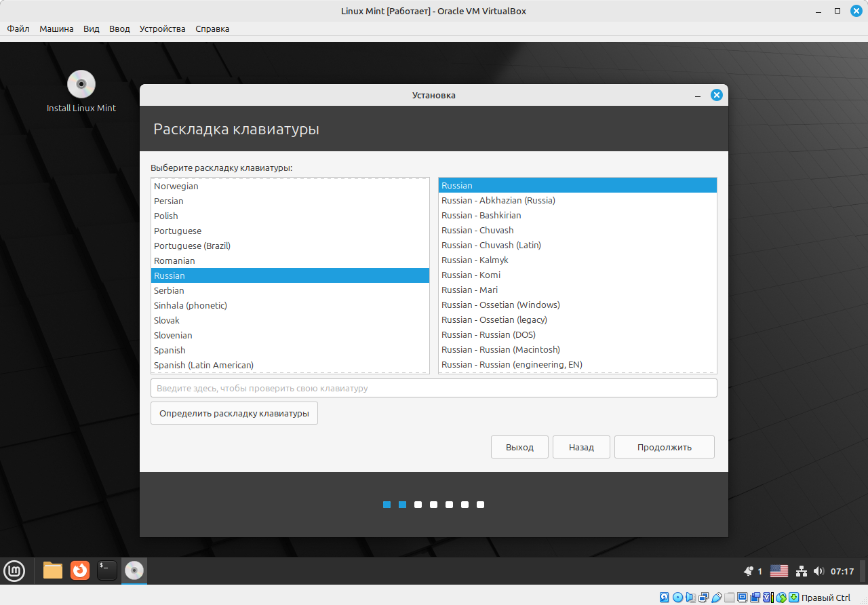Image resolution: width=868 pixels, height=605 pixels.
Task: Select Russian - Ossetian (Windows) variant
Action: pos(578,305)
